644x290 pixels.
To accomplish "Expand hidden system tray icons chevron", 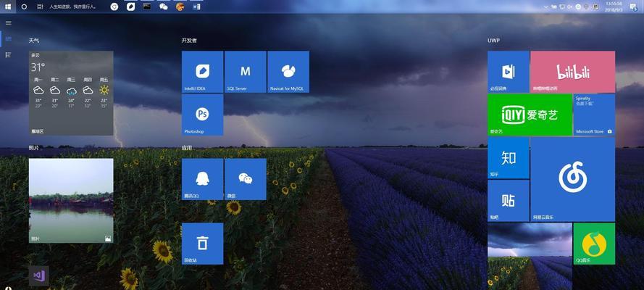I will click(x=546, y=7).
